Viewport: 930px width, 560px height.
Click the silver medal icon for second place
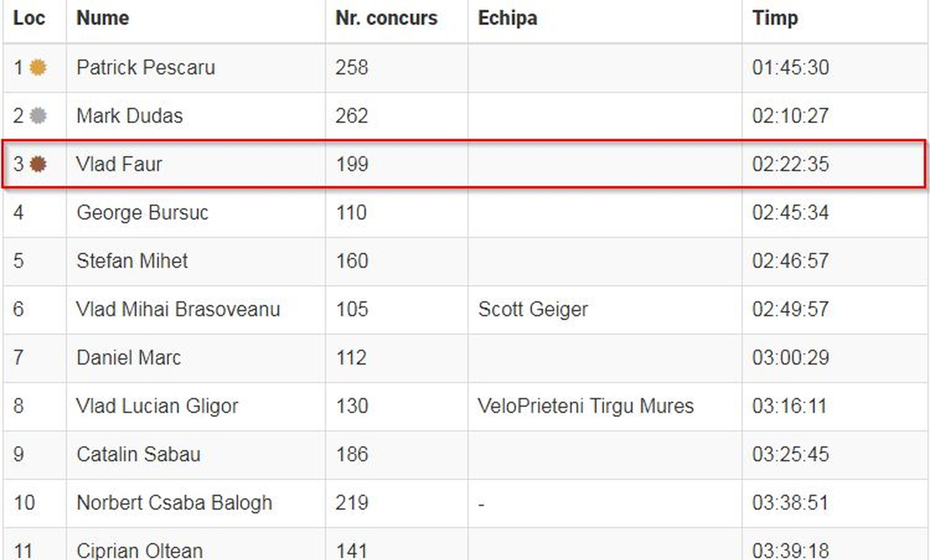38,116
